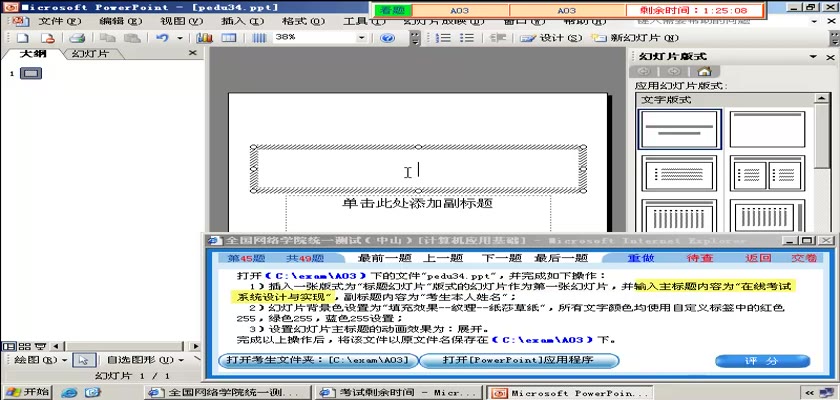This screenshot has width=840, height=400.
Task: Click the 设计 (Design) toolbar button
Action: (x=551, y=38)
